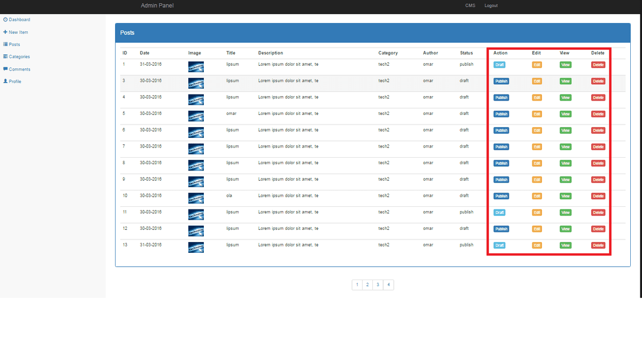Click the plus icon beside New Item
Viewport: 642px width, 364px height.
[x=5, y=32]
